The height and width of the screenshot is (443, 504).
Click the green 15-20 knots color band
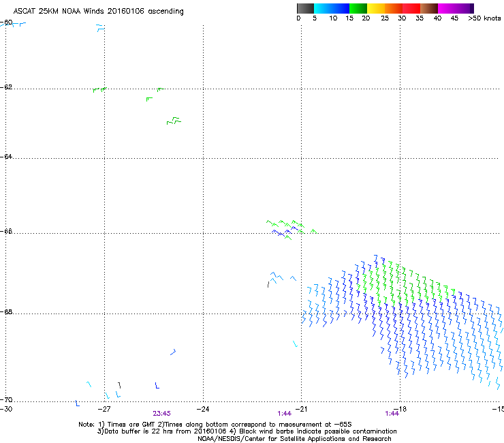point(358,8)
